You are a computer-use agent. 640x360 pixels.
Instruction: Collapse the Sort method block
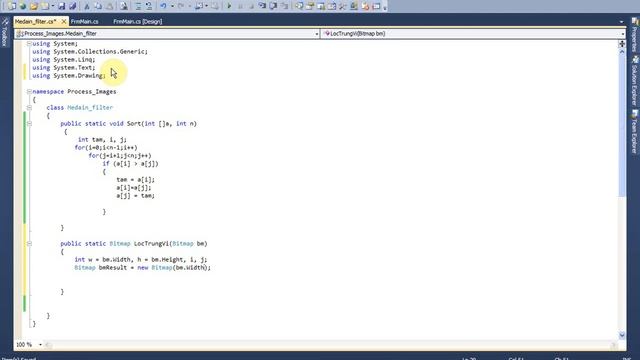pos(29,124)
